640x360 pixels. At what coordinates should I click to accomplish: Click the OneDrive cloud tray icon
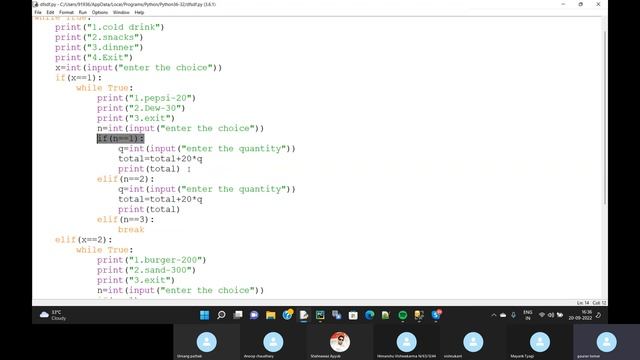pyautogui.click(x=503, y=315)
